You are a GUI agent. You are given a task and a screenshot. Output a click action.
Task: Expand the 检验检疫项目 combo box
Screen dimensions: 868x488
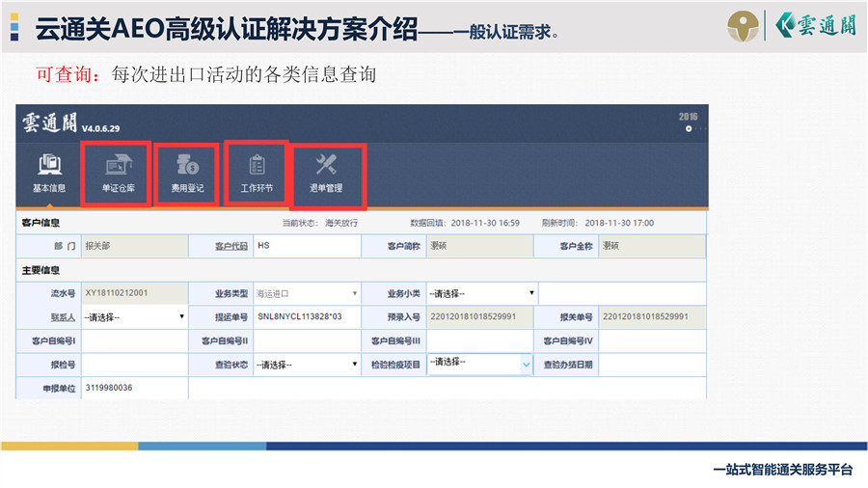[x=480, y=364]
